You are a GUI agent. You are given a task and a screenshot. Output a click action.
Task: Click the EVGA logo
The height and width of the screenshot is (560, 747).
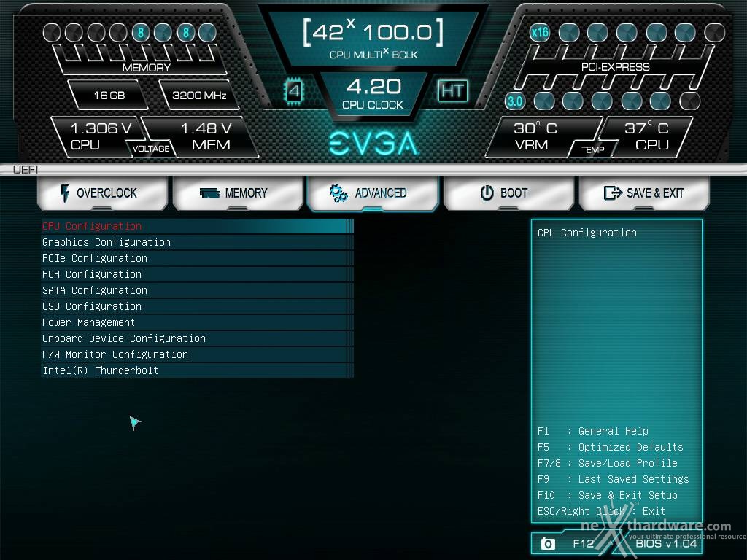373,144
